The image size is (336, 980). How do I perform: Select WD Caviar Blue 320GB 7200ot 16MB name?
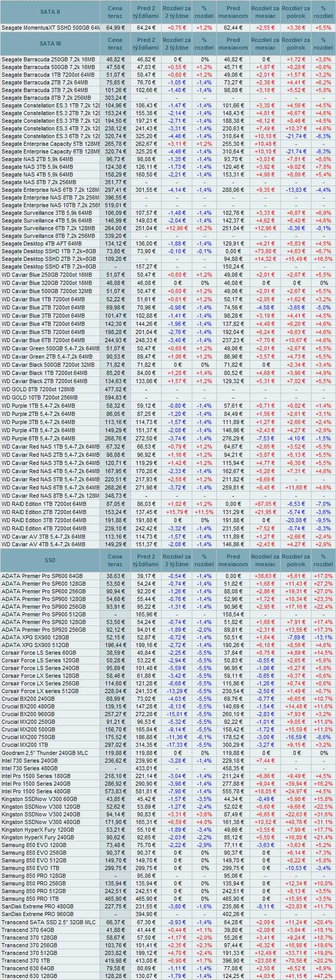47,283
